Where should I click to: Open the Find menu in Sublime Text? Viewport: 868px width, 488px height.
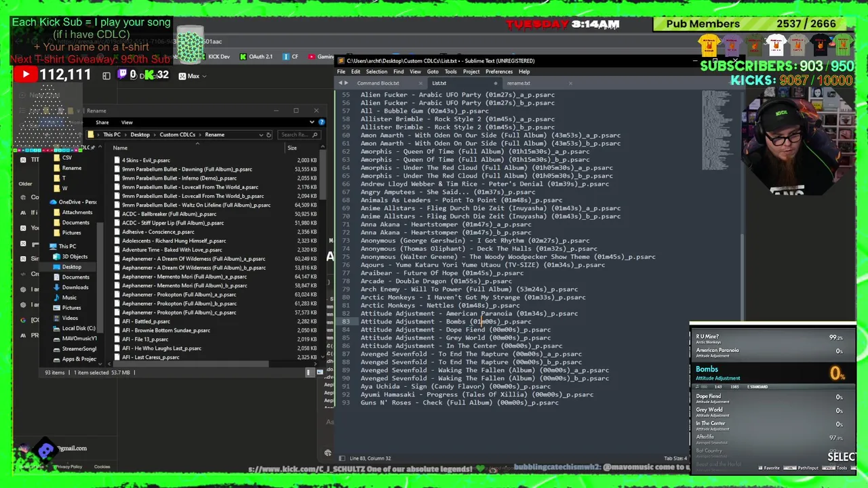tap(399, 72)
